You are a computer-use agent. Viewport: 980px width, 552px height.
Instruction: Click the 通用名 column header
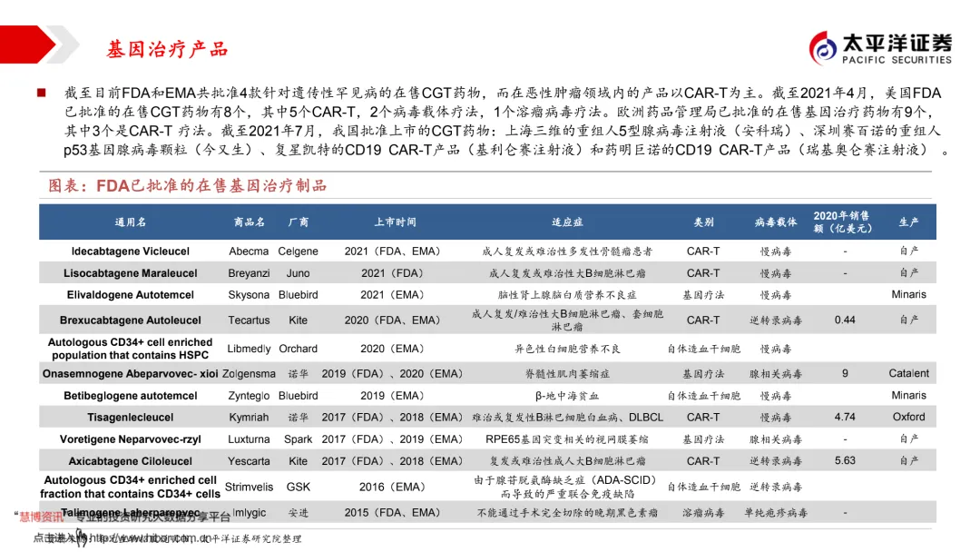coord(130,222)
